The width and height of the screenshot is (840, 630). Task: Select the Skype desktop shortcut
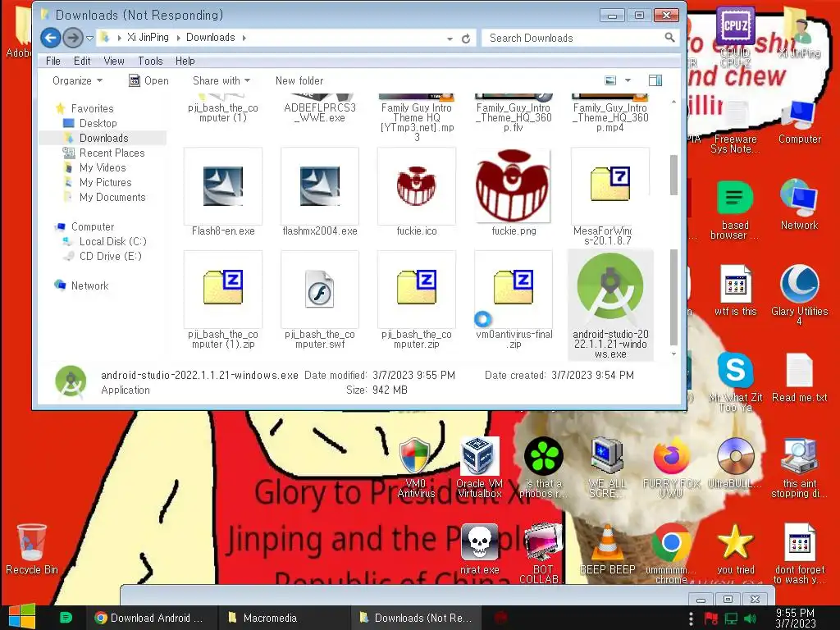point(736,382)
